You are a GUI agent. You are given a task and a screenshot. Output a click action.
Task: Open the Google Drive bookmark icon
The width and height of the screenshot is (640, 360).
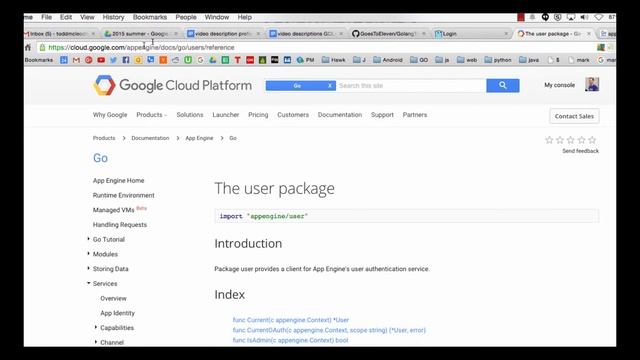[213, 60]
